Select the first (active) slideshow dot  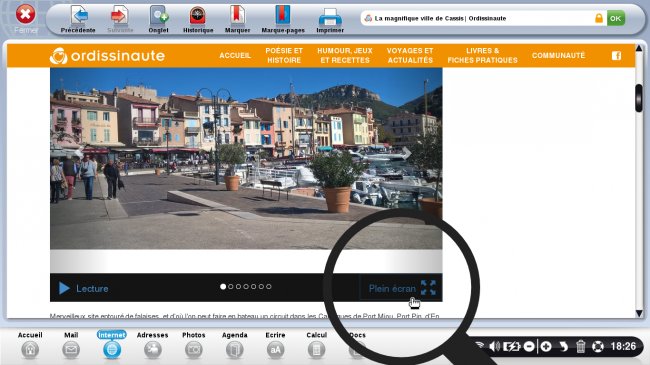(223, 287)
